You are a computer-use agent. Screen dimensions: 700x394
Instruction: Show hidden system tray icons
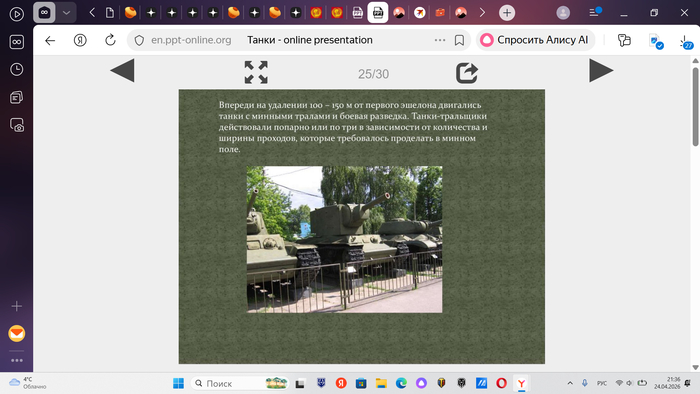[570, 383]
